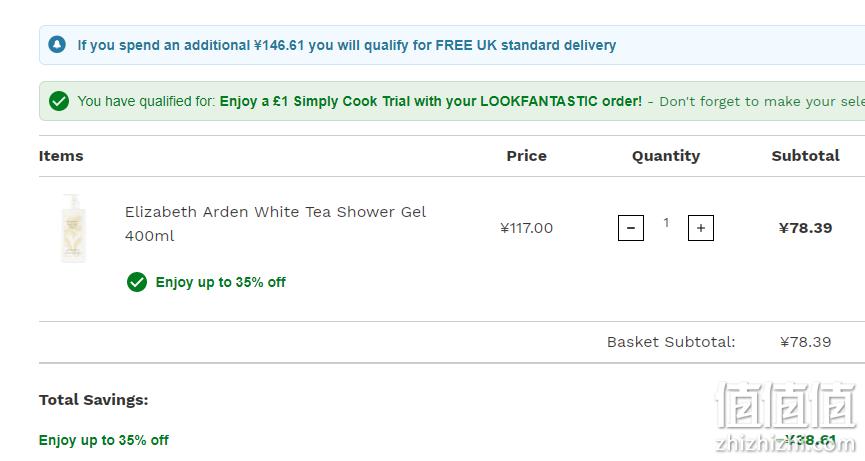865x461 pixels.
Task: Click the ¥117.00 item price
Action: coord(526,228)
